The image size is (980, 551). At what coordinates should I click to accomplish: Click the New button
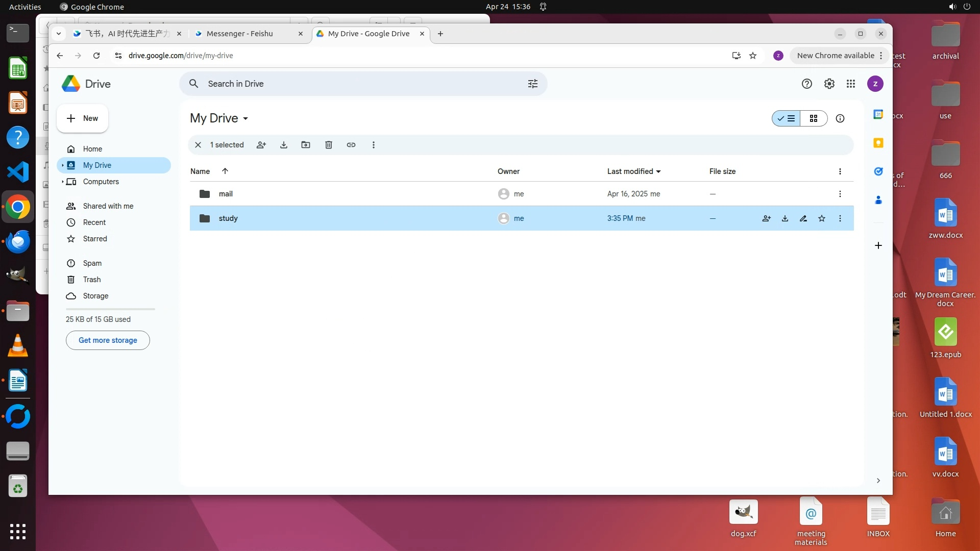83,118
